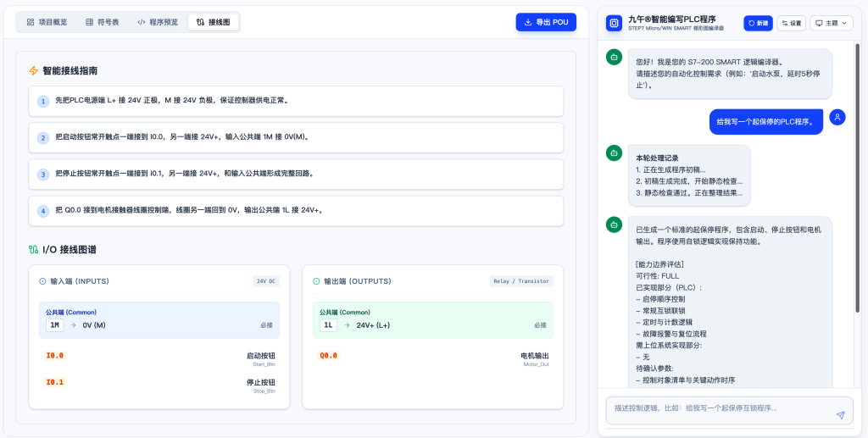Click the lightning icon next to 智能接线指南
This screenshot has height=438, width=868.
coord(33,71)
